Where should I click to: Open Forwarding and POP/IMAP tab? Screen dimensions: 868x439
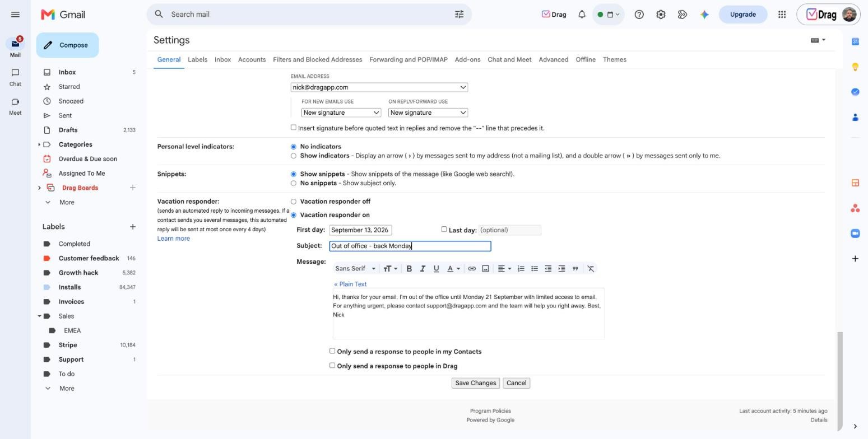[x=409, y=60]
